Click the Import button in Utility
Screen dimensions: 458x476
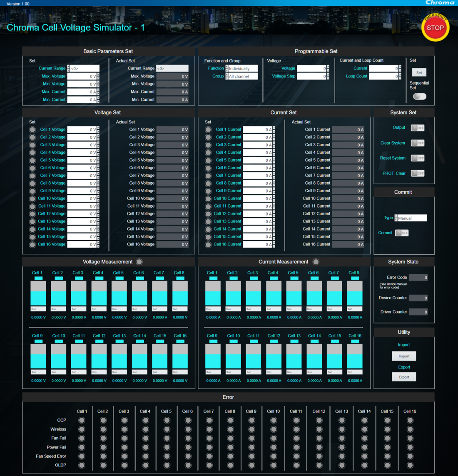(404, 356)
